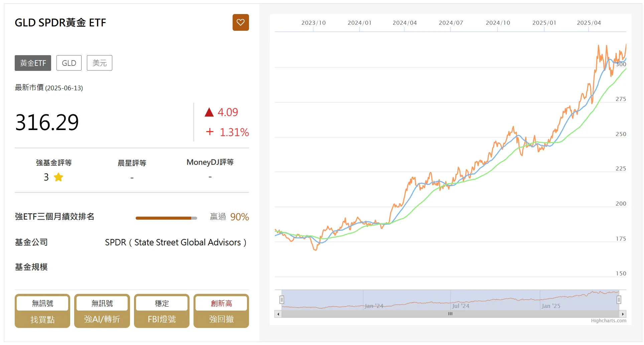Grab the left navigator range handle
Viewport: 644px width, 345px height.
(x=282, y=300)
